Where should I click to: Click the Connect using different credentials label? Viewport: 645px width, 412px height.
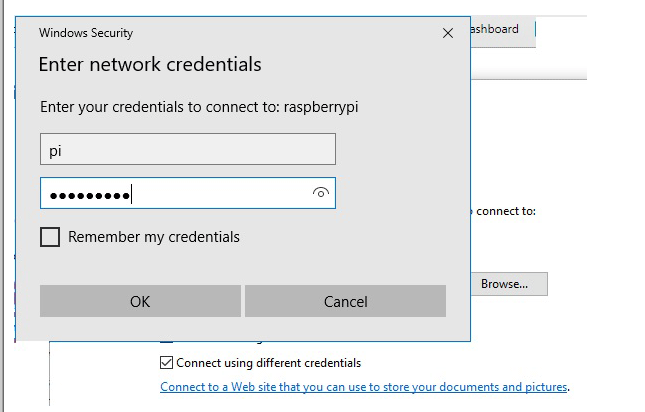click(268, 363)
